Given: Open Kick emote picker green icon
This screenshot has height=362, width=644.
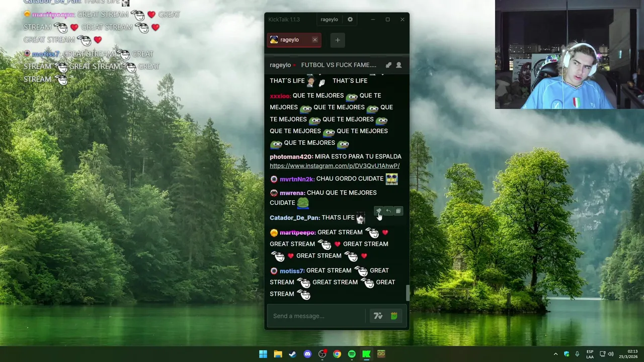Looking at the screenshot, I should pos(394,316).
